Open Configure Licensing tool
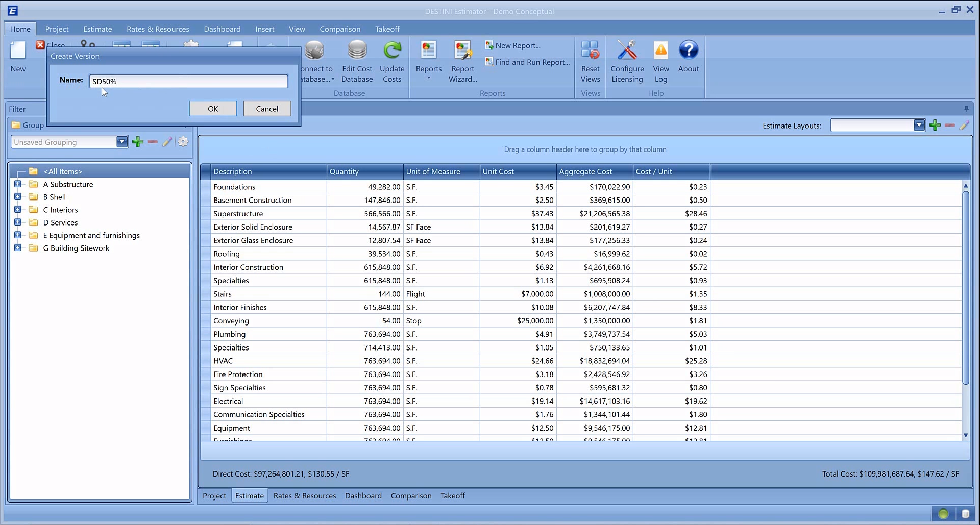 click(627, 51)
